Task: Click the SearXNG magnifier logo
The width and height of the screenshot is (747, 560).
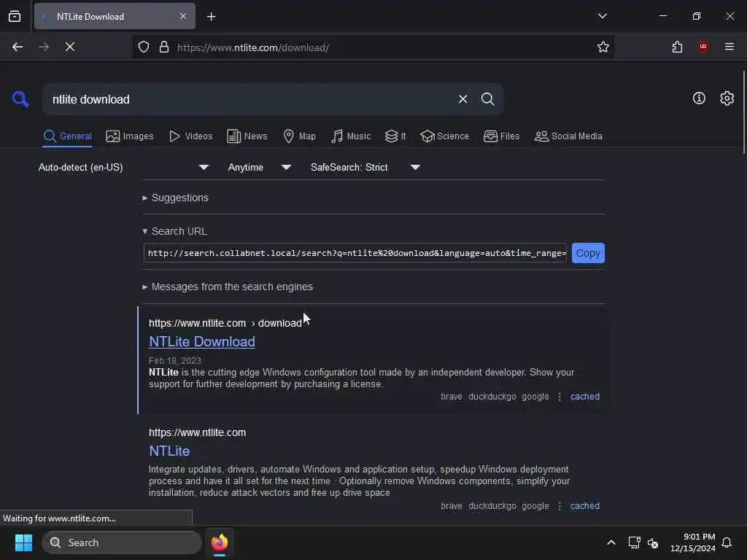Action: [x=20, y=99]
